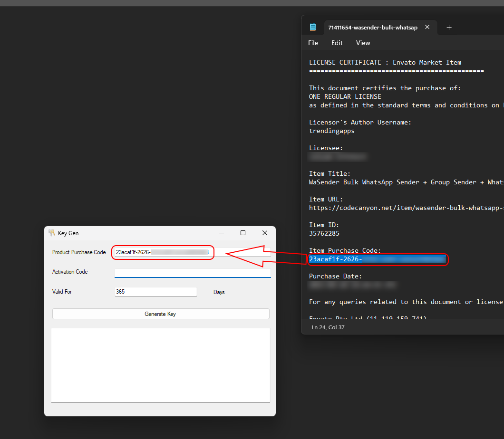Close the 71411654-wasender tab

click(427, 27)
